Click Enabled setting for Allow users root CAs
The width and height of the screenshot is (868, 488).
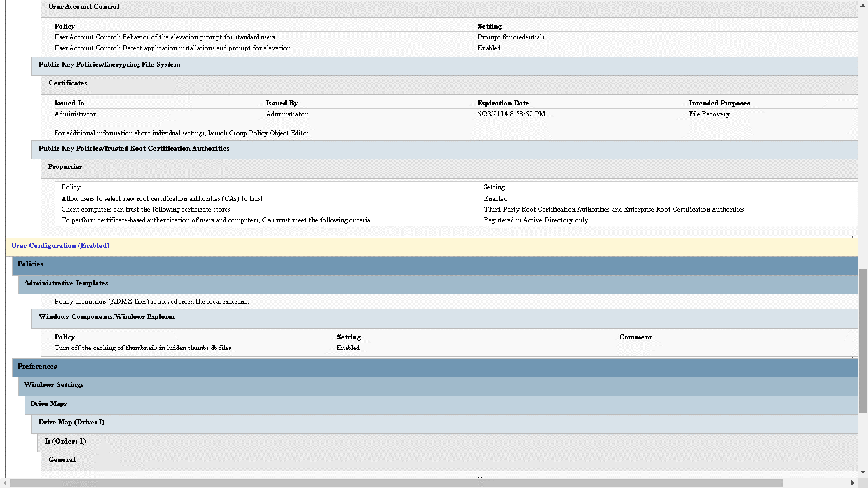496,199
